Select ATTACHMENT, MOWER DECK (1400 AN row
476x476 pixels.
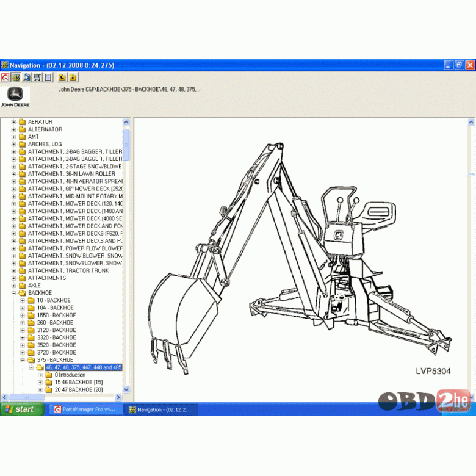[x=75, y=211]
